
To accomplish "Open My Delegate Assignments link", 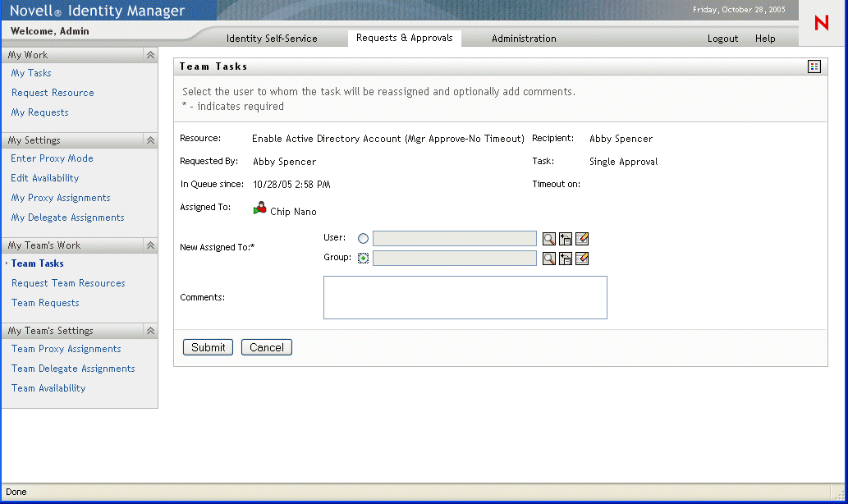I will click(x=67, y=218).
